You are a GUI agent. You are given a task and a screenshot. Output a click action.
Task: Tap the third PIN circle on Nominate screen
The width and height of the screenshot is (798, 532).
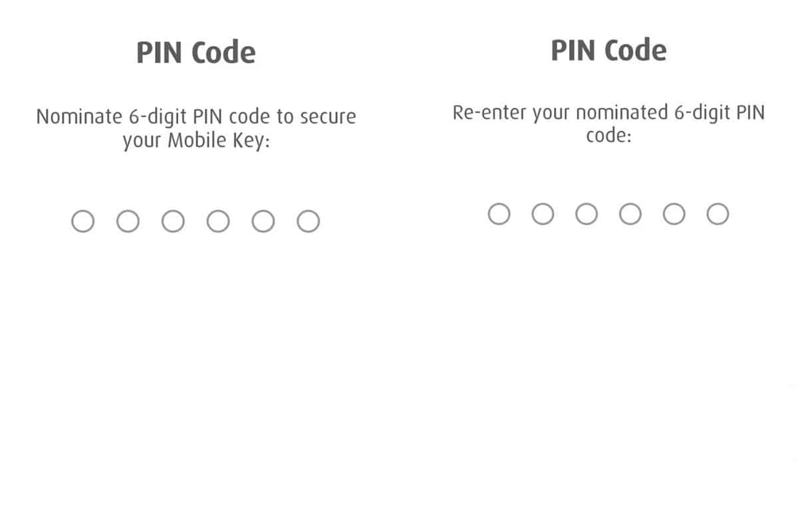pos(173,221)
